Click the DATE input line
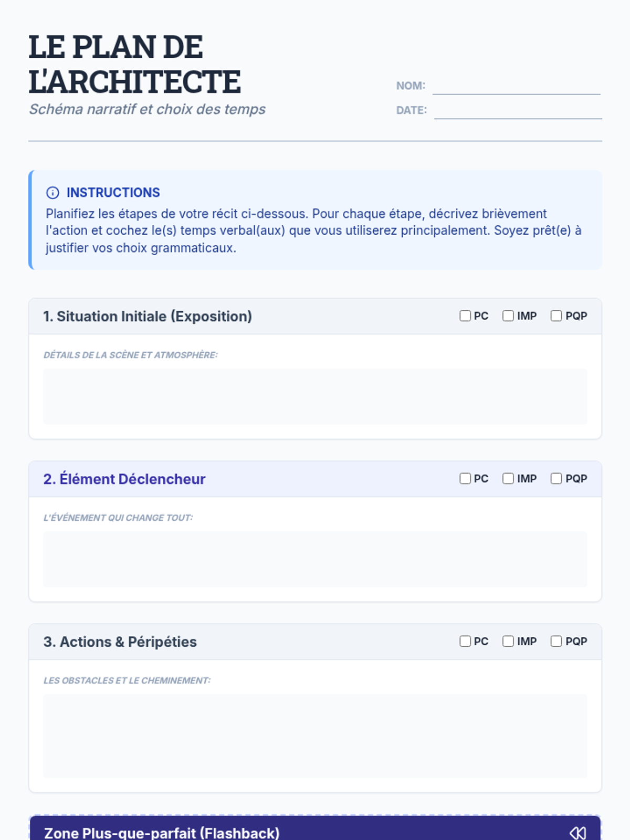 518,111
